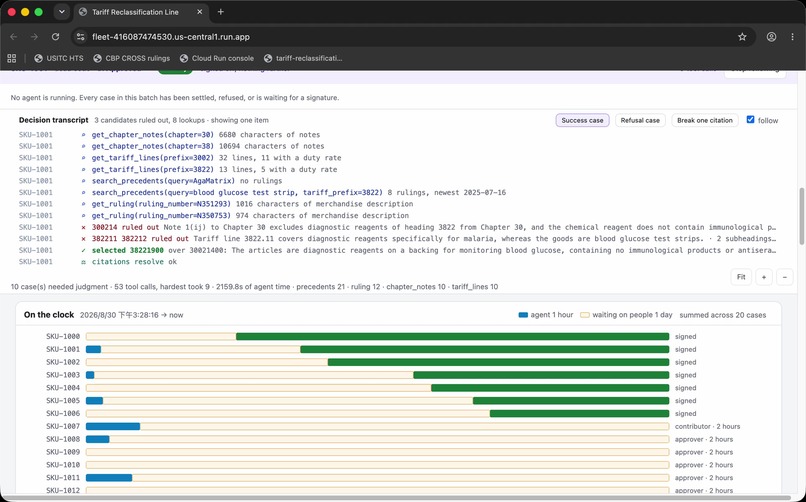Click the address bar URL field
This screenshot has height=502, width=806.
[x=411, y=37]
